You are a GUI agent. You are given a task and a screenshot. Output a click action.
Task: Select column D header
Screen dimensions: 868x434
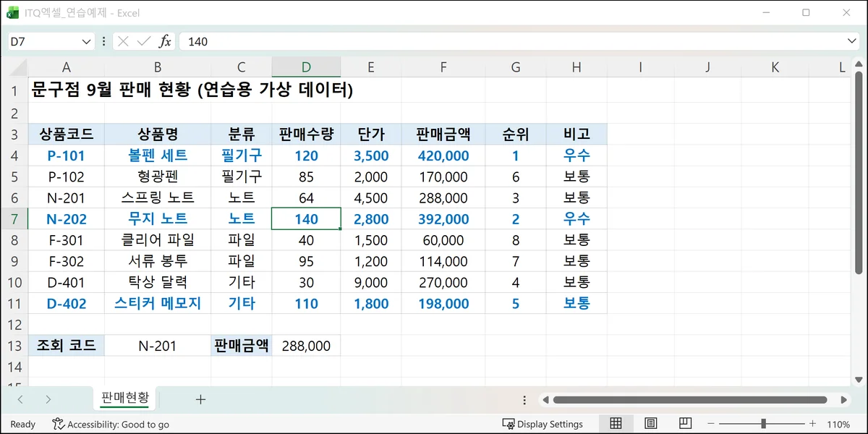pos(307,67)
